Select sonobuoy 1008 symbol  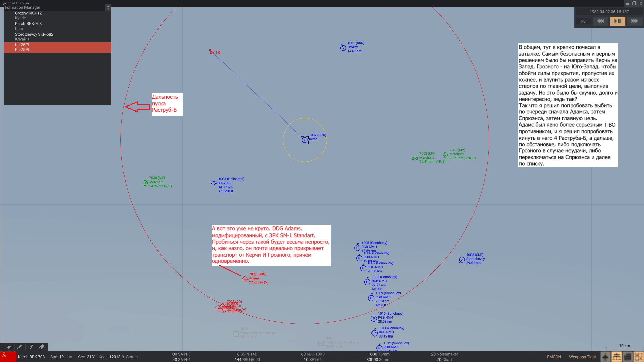[x=367, y=282]
